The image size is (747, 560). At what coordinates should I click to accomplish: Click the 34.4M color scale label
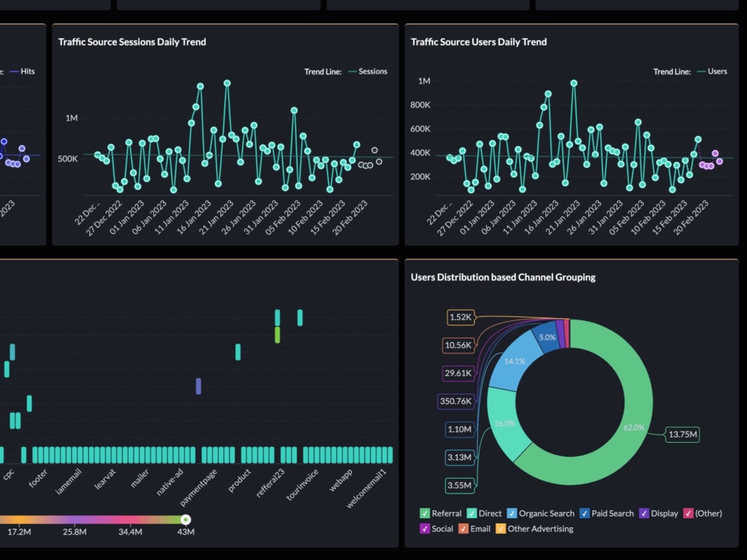[x=130, y=532]
